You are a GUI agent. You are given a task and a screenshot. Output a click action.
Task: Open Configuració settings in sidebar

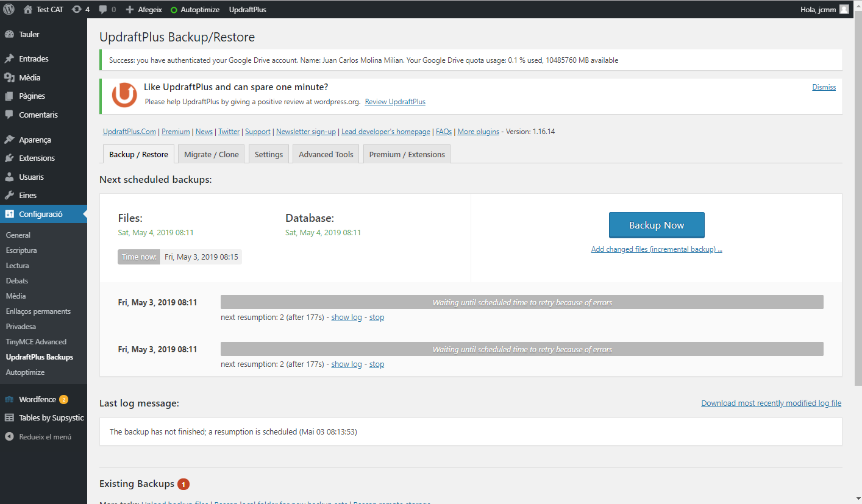pos(43,214)
